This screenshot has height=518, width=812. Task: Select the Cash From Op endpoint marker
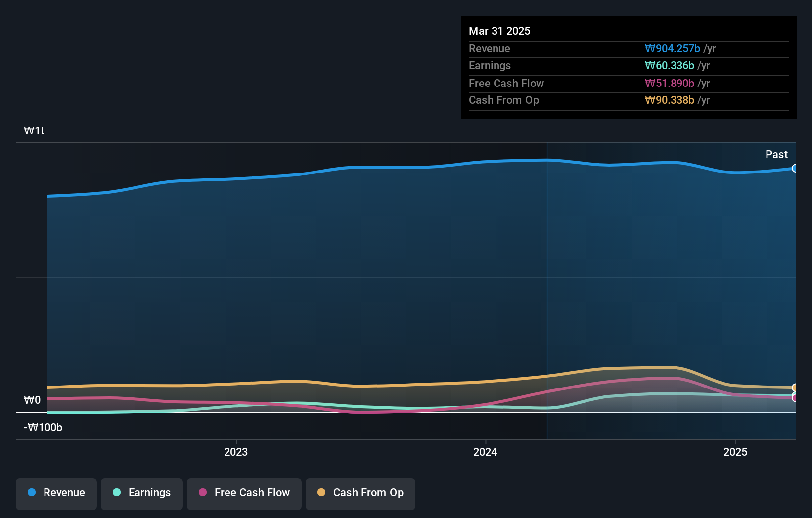(x=795, y=387)
